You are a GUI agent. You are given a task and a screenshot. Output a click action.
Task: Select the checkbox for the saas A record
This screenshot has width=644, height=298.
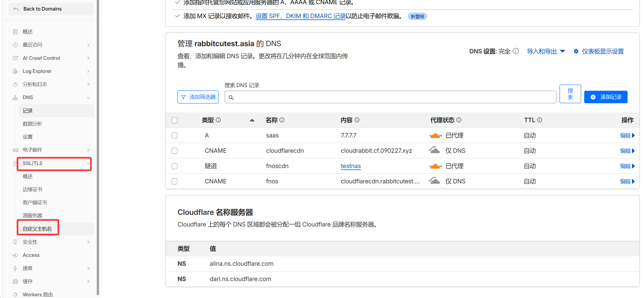174,136
